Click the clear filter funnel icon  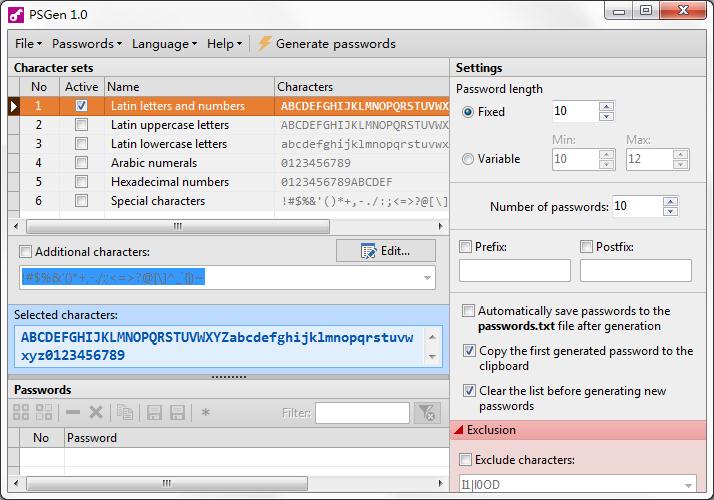[x=426, y=412]
